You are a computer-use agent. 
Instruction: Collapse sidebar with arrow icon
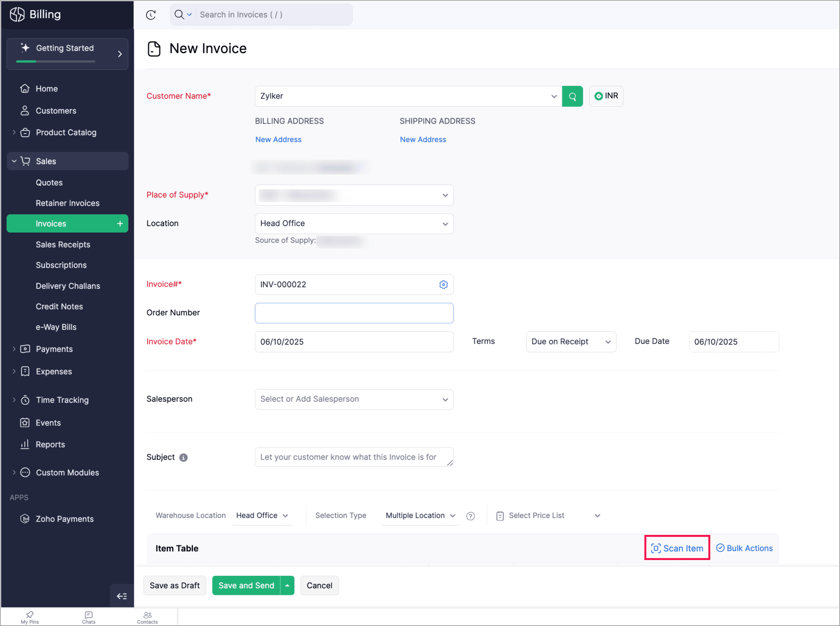pyautogui.click(x=122, y=596)
